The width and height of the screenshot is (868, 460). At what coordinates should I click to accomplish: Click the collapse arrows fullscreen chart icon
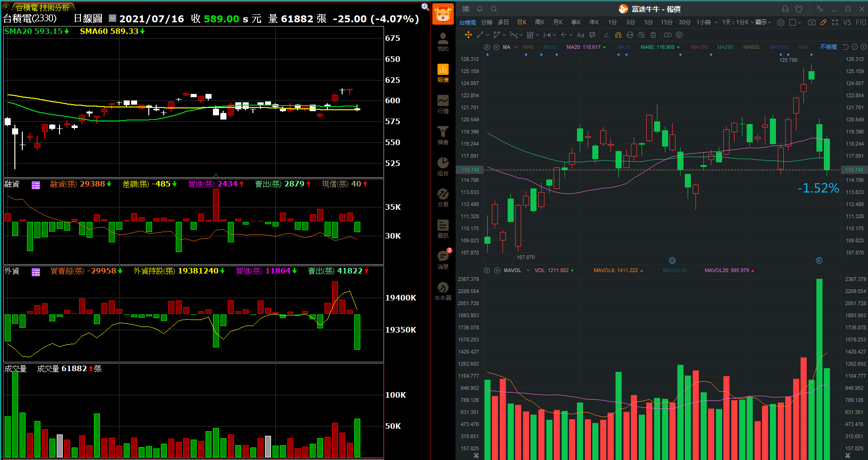tap(835, 22)
